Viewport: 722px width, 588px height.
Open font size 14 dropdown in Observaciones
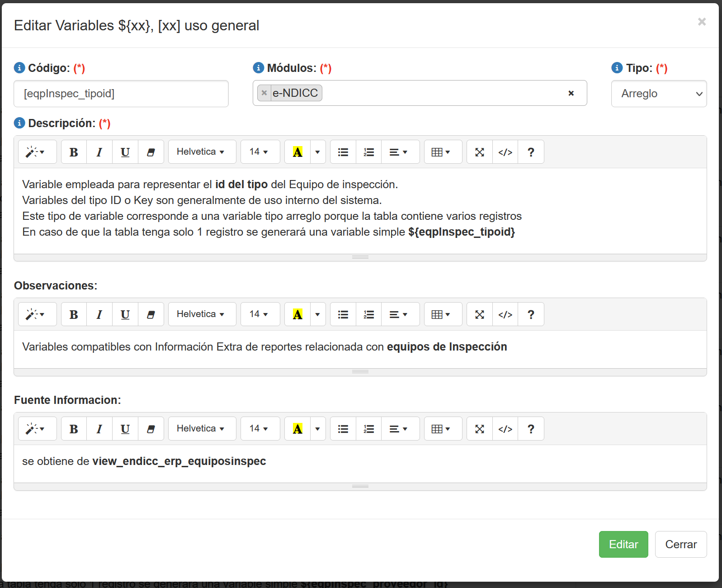[x=259, y=314]
